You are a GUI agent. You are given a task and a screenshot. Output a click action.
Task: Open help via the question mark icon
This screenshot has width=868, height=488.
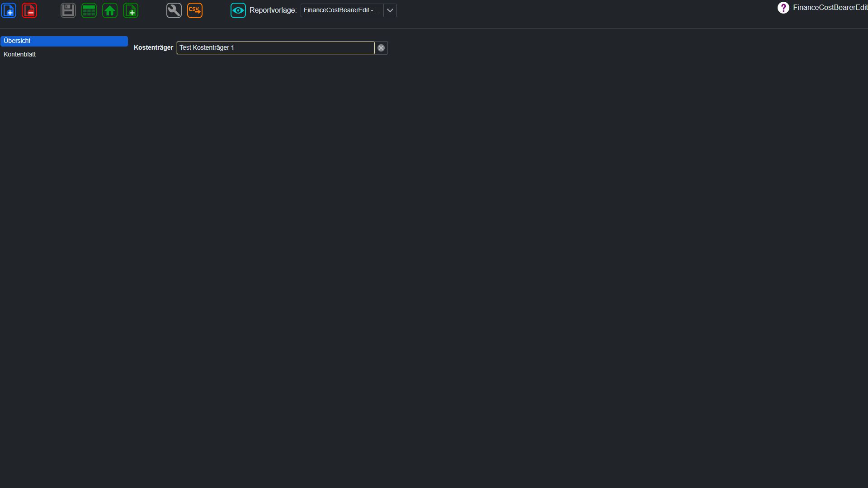tap(783, 8)
